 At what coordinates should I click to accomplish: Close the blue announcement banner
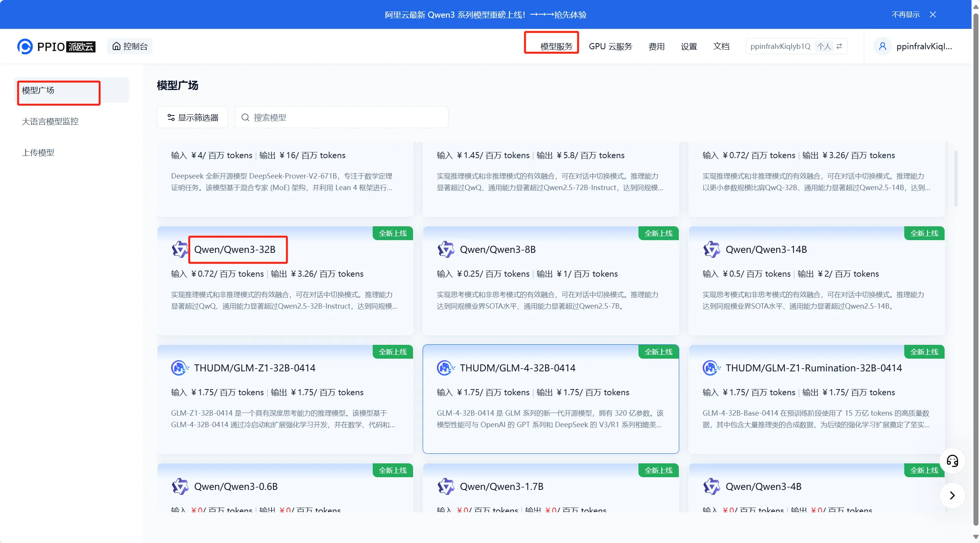click(933, 15)
